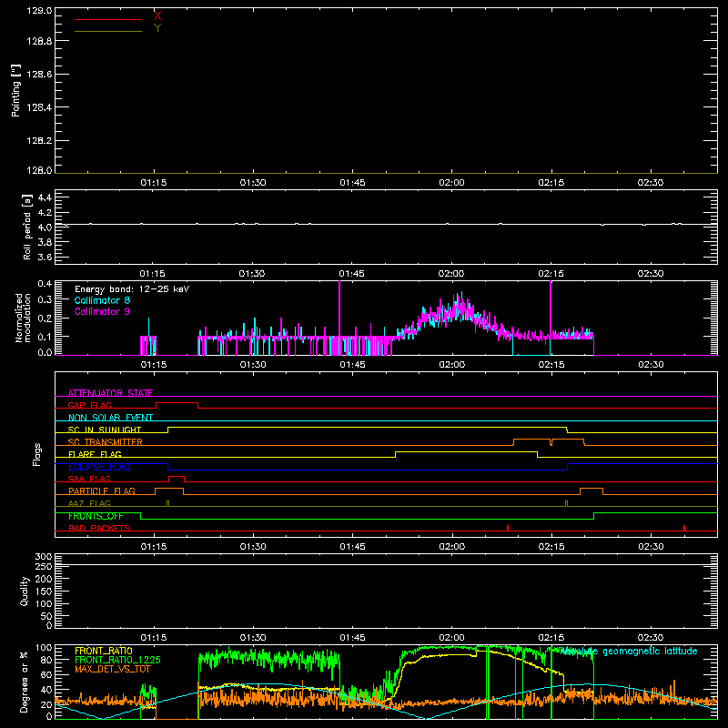Click the Pointing axis title
The height and width of the screenshot is (728, 728).
click(x=15, y=90)
